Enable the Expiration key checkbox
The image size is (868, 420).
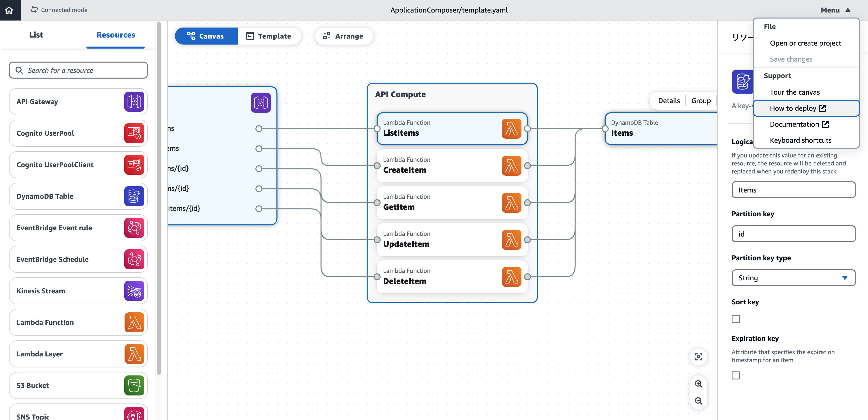pos(736,375)
